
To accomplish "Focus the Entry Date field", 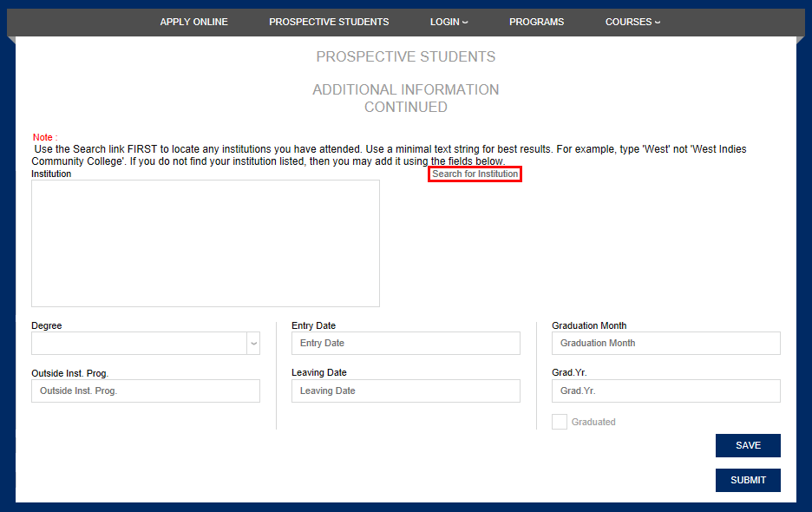I will (405, 343).
